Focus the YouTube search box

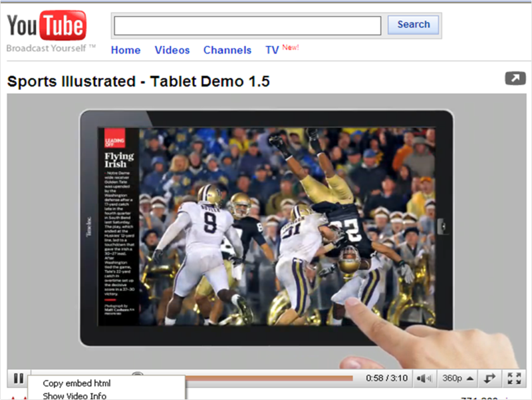(x=247, y=25)
